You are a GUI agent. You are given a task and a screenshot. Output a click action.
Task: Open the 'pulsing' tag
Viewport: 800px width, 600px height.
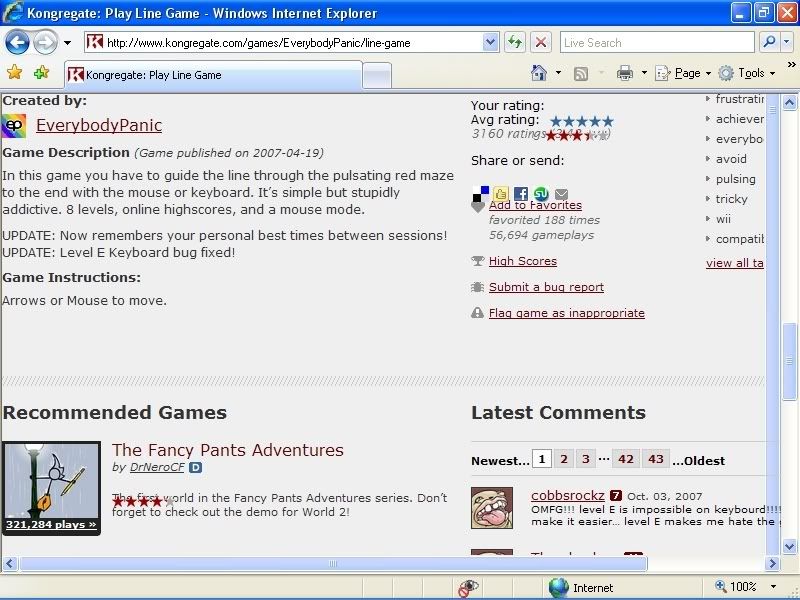tap(735, 179)
